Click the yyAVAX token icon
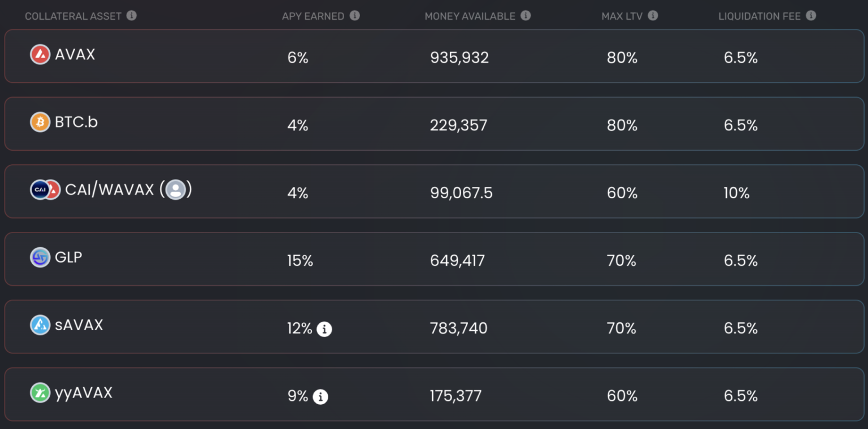 pyautogui.click(x=40, y=393)
